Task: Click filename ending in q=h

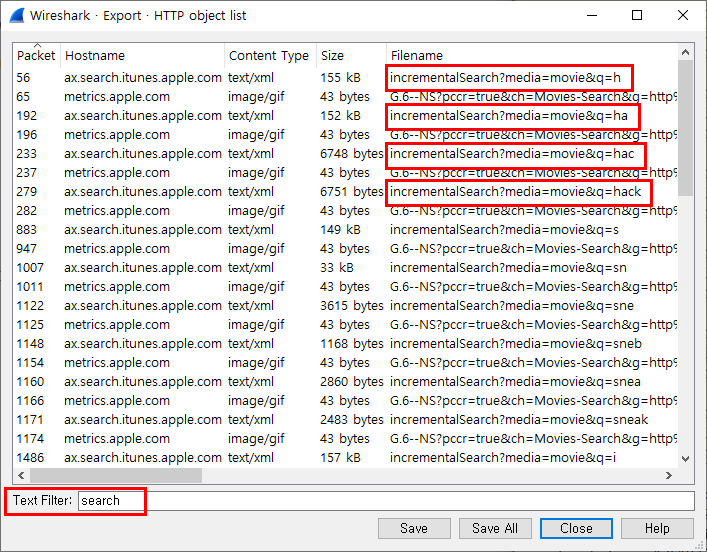Action: coord(505,78)
